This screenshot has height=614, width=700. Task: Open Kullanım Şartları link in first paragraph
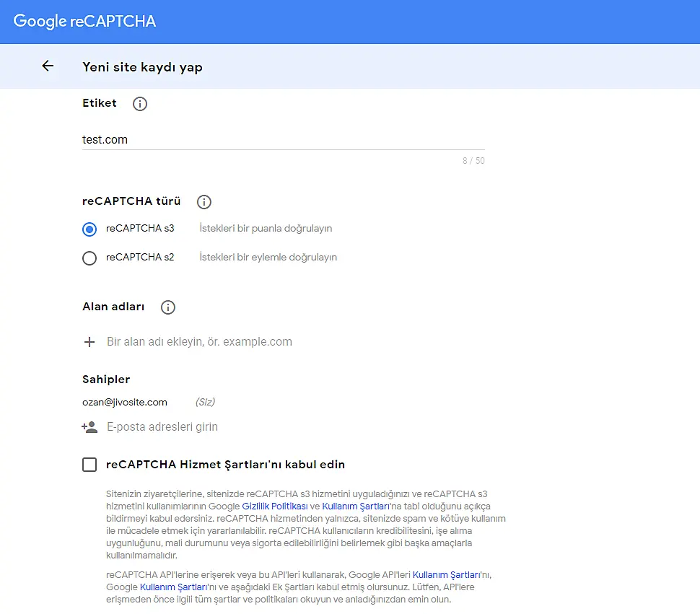349,506
